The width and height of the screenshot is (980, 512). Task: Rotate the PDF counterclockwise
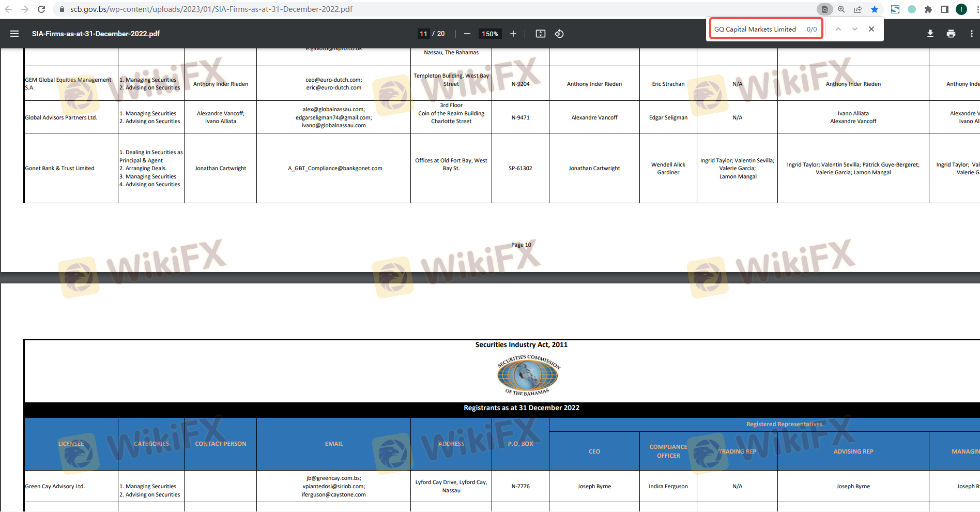coord(559,34)
